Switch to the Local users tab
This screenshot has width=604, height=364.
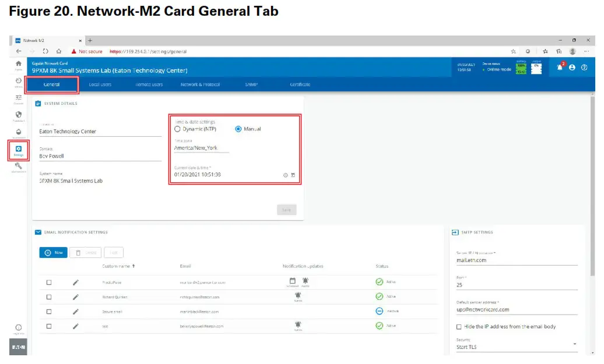click(100, 84)
